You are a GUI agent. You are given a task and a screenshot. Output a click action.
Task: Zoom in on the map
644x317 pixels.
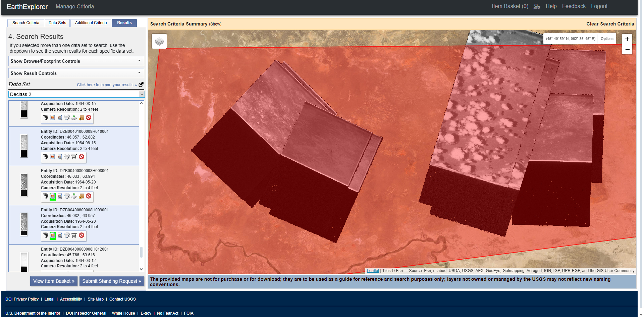(x=627, y=39)
